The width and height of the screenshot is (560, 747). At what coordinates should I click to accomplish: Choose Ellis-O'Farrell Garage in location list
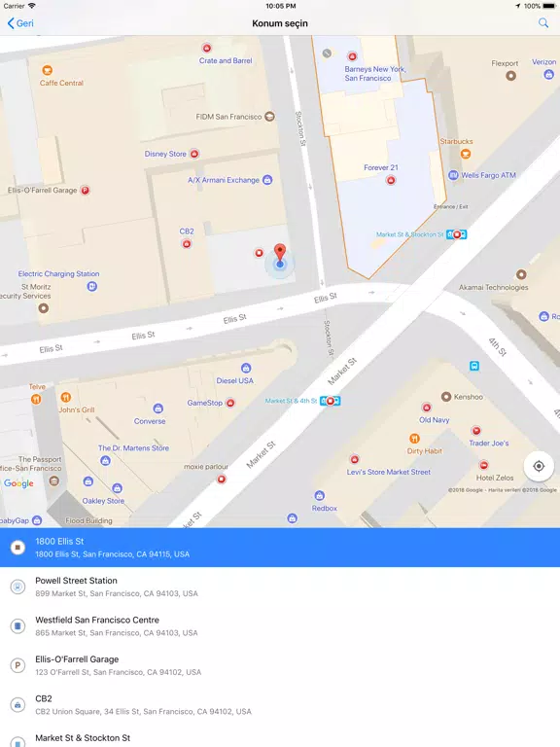click(280, 665)
